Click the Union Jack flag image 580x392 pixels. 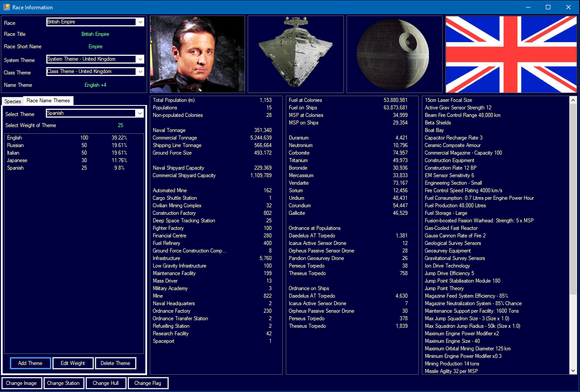511,54
